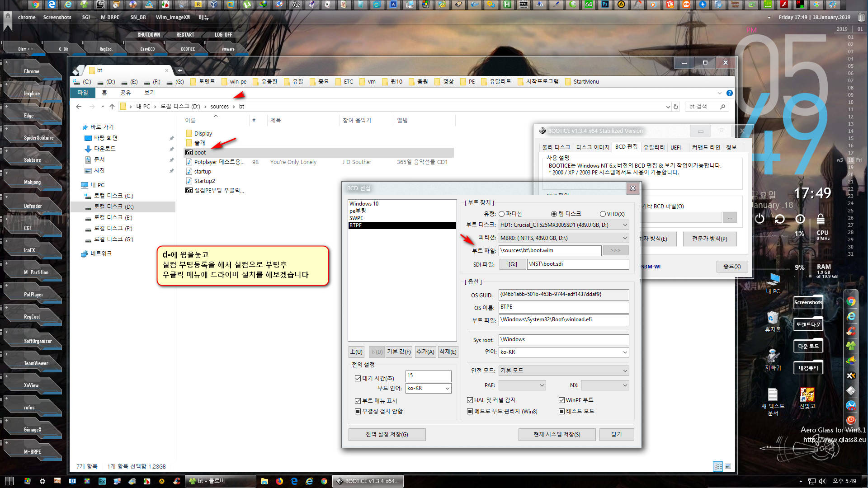This screenshot has width=868, height=488.
Task: Open the NX dropdown
Action: [604, 385]
